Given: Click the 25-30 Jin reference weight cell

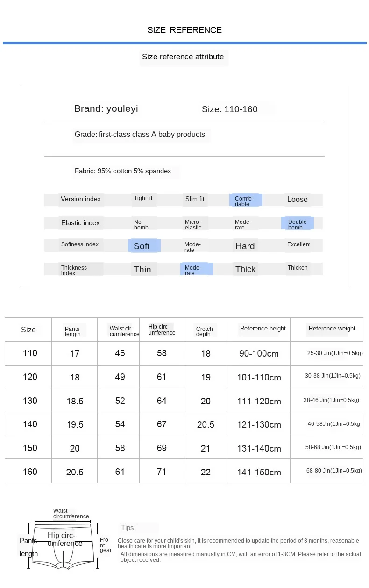Looking at the screenshot, I should tap(334, 353).
